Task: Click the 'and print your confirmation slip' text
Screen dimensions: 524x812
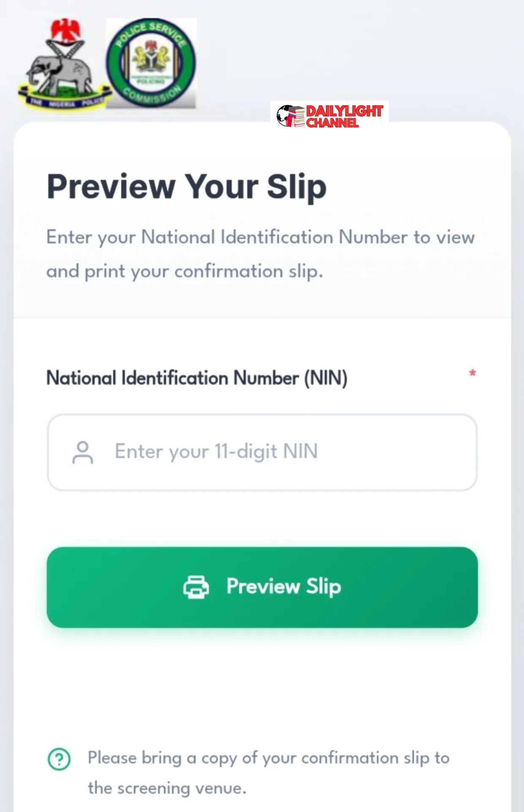Action: click(185, 271)
